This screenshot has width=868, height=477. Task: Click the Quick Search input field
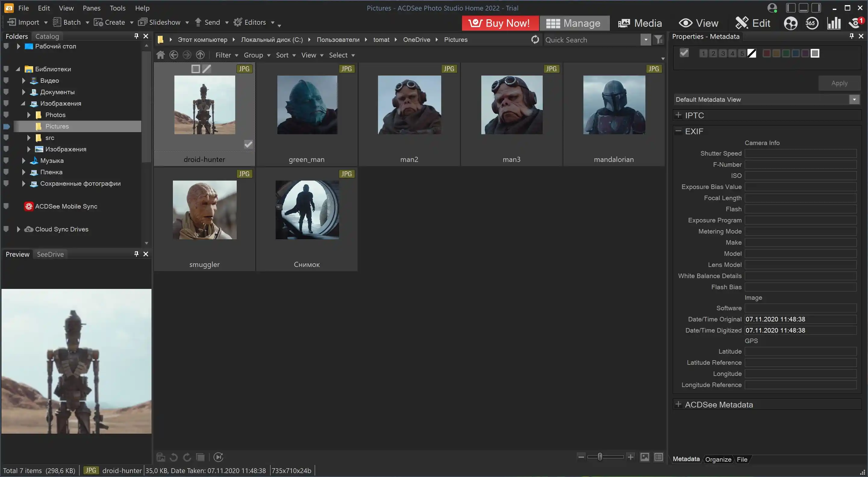(x=592, y=40)
